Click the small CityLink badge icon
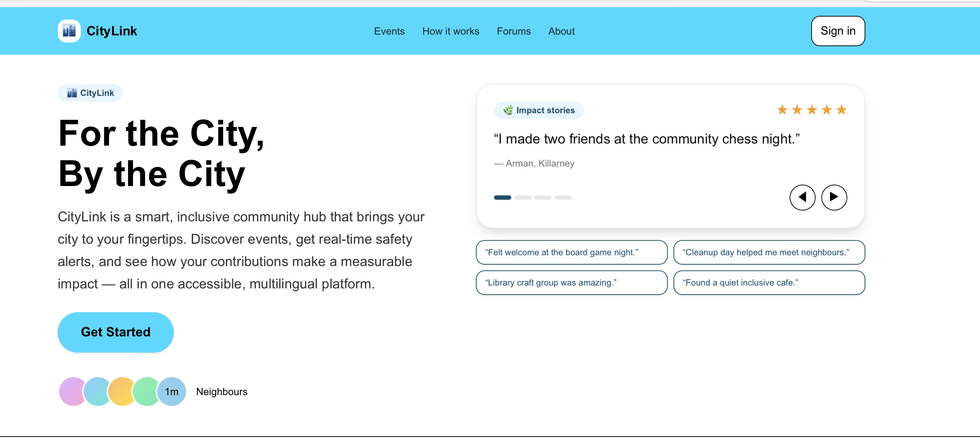The width and height of the screenshot is (980, 442). pyautogui.click(x=72, y=93)
